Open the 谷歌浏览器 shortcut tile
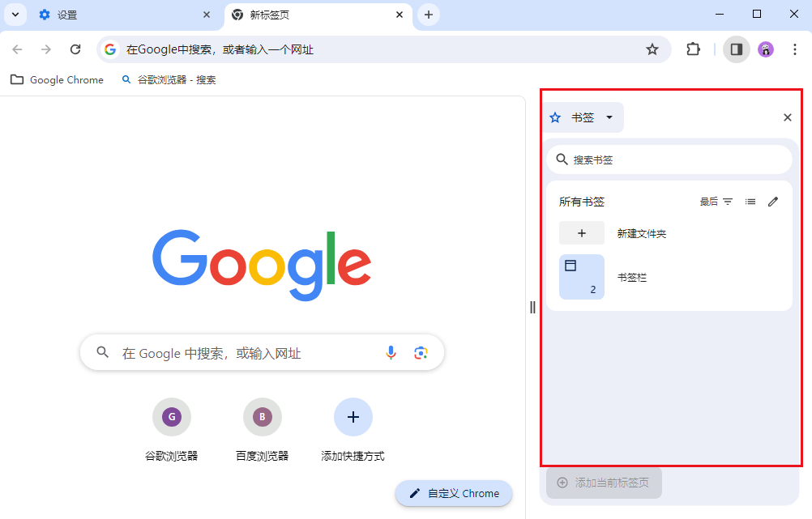The width and height of the screenshot is (812, 519). pos(172,429)
